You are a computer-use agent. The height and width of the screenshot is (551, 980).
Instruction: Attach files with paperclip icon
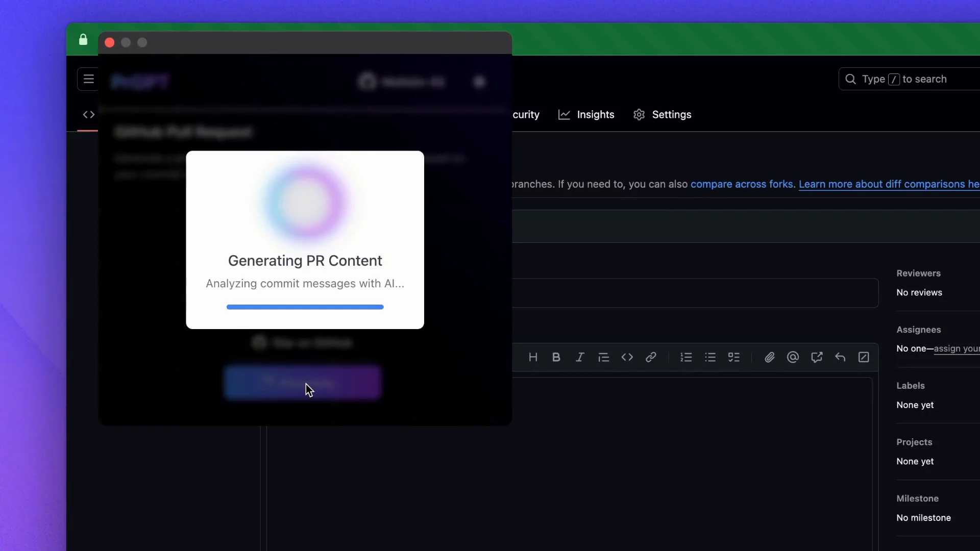(769, 357)
